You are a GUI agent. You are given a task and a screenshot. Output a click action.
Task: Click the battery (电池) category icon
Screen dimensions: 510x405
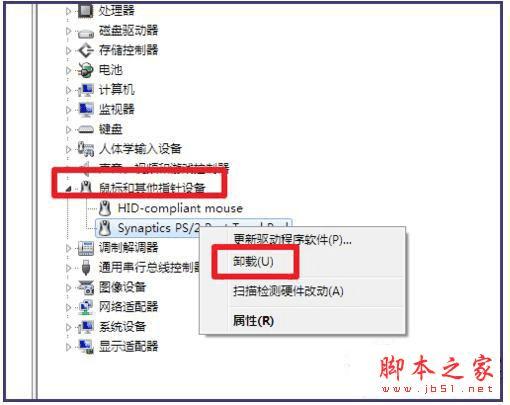[85, 70]
